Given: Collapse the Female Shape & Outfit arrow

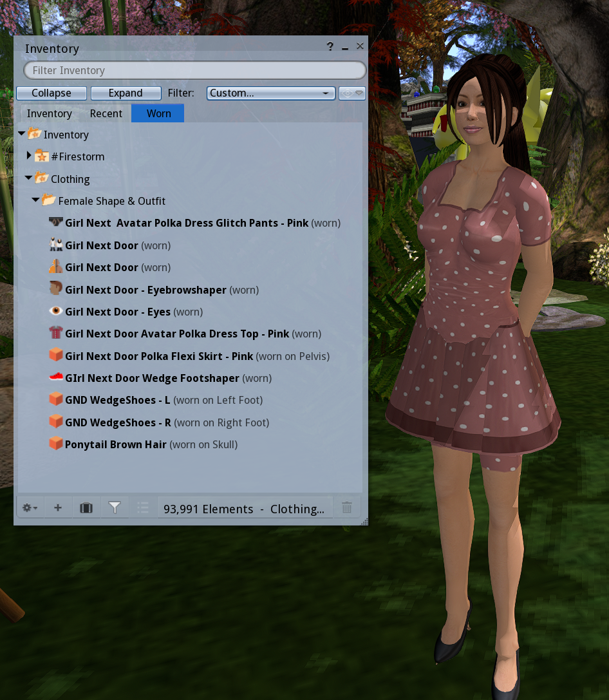Looking at the screenshot, I should pos(35,200).
